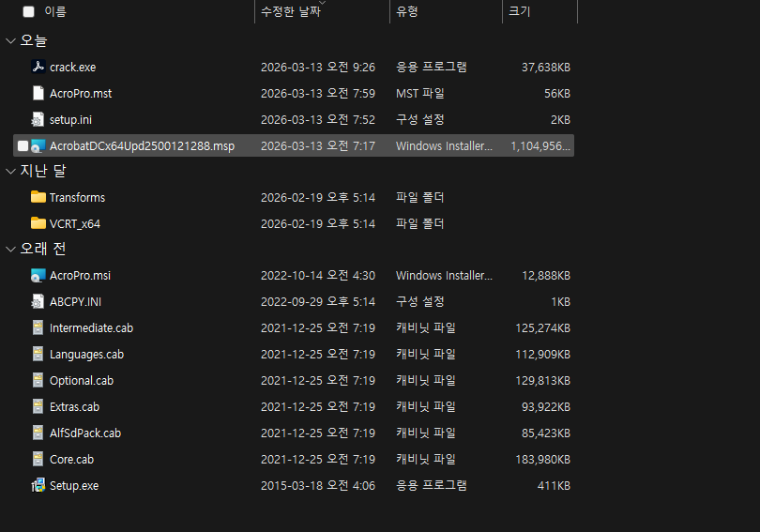The width and height of the screenshot is (760, 532).
Task: Click the Extras.cab cabinet icon
Action: [38, 406]
